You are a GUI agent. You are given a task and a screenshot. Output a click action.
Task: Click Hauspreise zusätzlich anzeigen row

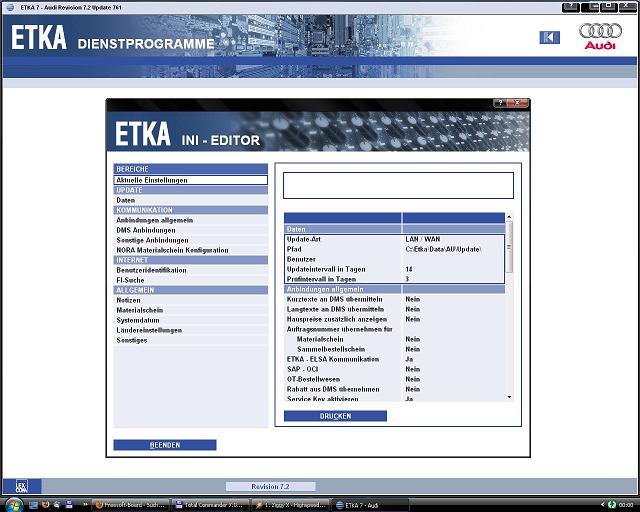(394, 319)
